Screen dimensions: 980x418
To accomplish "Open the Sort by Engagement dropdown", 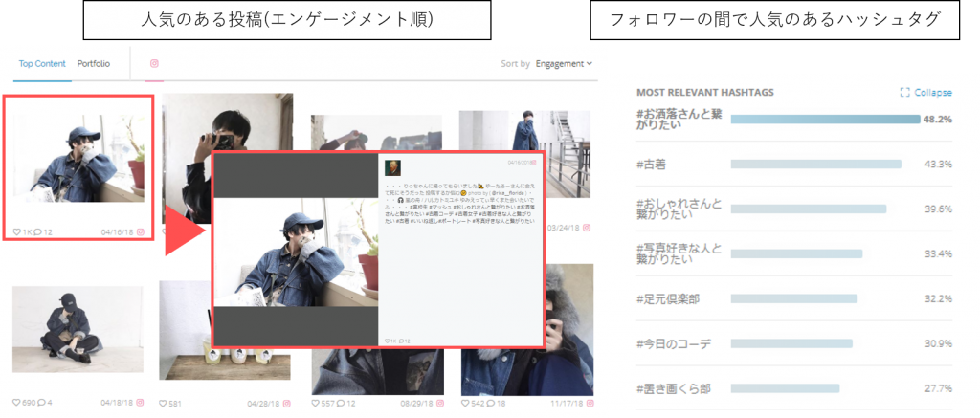I will (563, 64).
